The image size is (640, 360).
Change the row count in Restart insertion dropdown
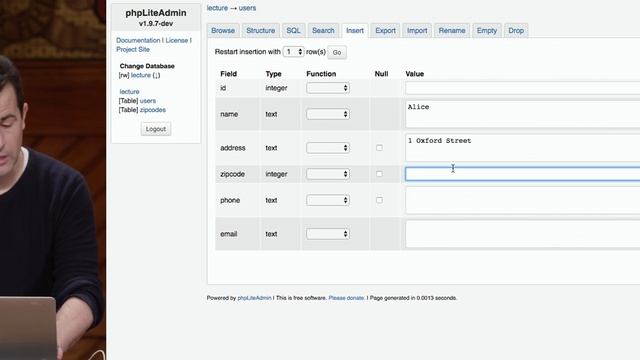click(293, 52)
